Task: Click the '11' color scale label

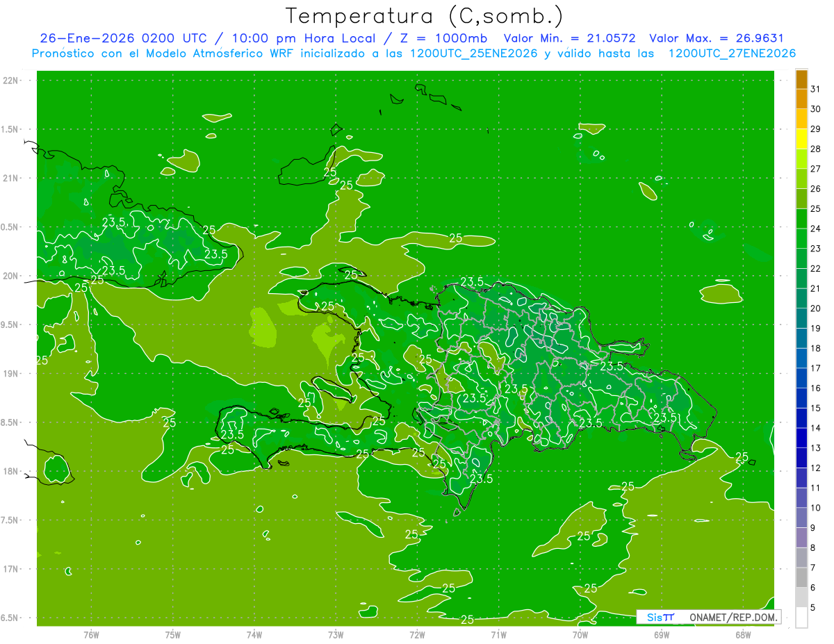Action: (x=816, y=488)
